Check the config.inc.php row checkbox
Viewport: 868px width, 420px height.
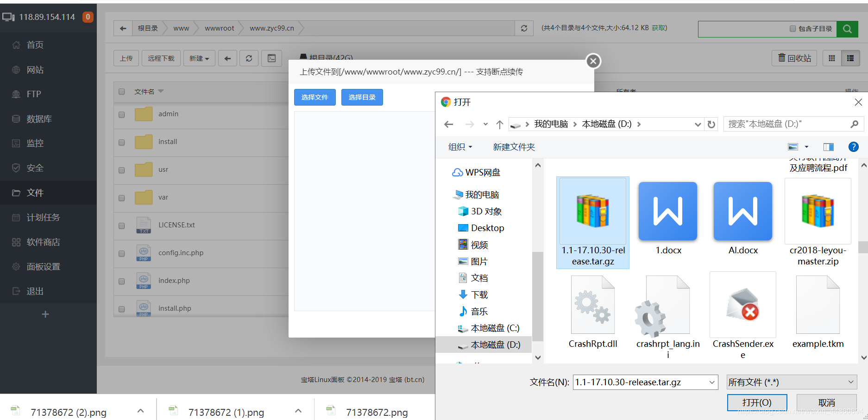click(x=122, y=253)
